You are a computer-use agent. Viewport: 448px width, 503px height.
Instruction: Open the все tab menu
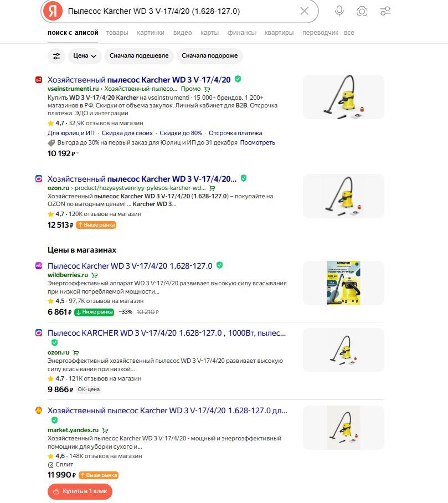tap(349, 33)
